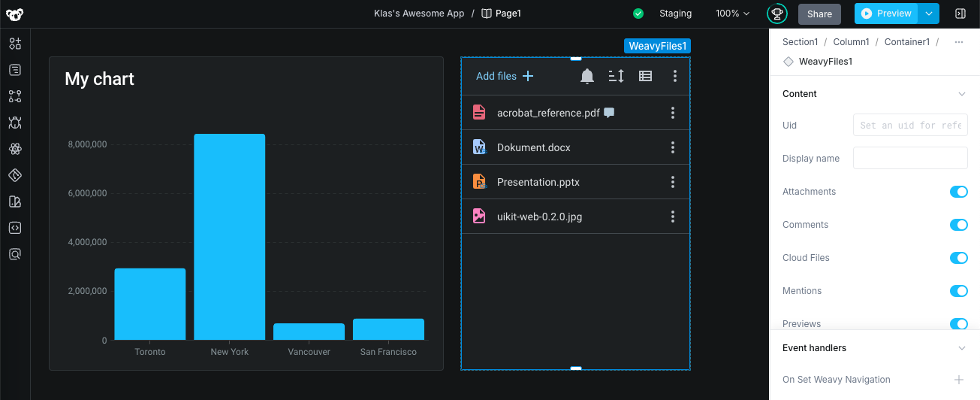Viewport: 980px width, 400px height.
Task: Open options menu for Presentation.pptx
Action: (673, 182)
